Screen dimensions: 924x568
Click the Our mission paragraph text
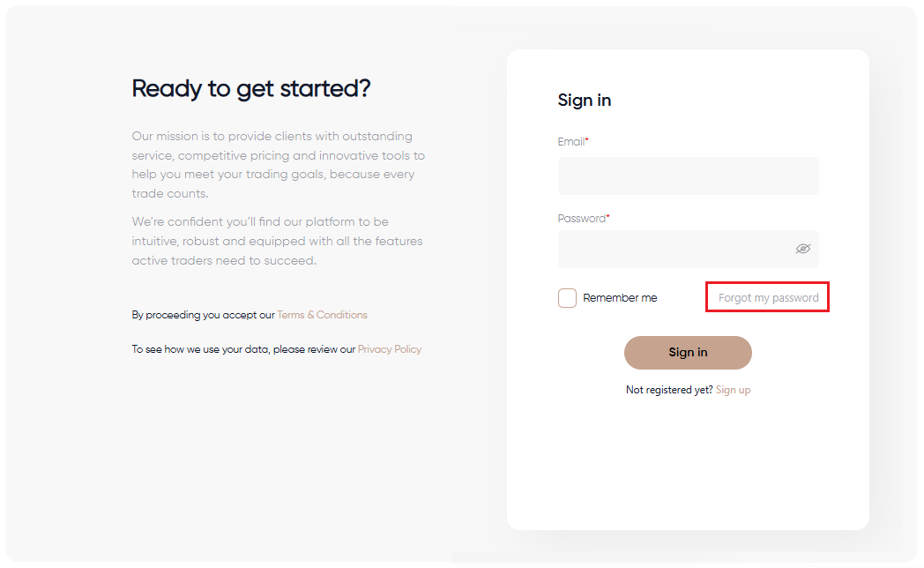(x=278, y=164)
